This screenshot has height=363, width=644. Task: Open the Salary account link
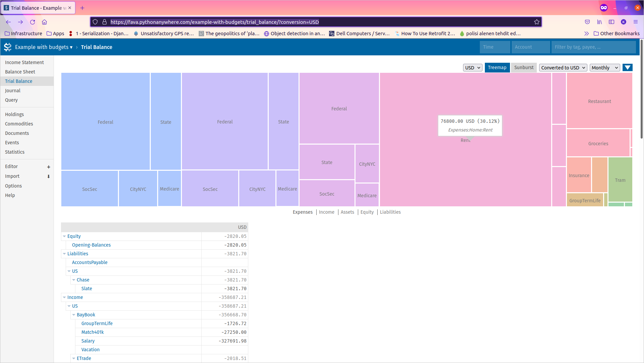click(x=88, y=341)
